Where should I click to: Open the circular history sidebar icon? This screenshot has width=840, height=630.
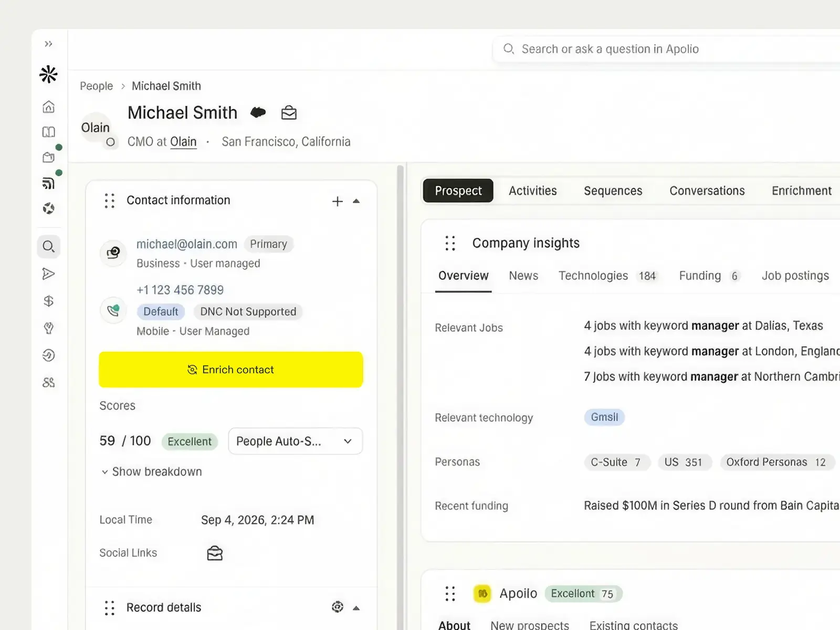[48, 355]
